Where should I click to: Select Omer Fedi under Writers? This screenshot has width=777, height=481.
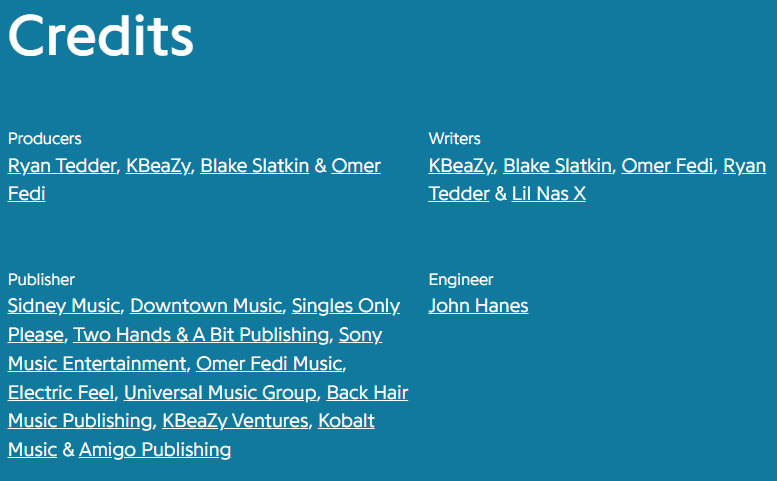tap(667, 166)
